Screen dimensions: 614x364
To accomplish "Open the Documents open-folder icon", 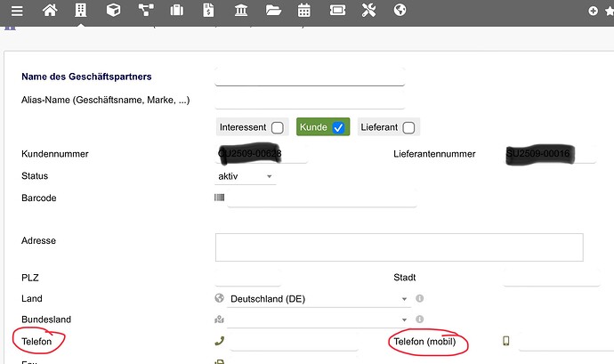I will click(273, 10).
